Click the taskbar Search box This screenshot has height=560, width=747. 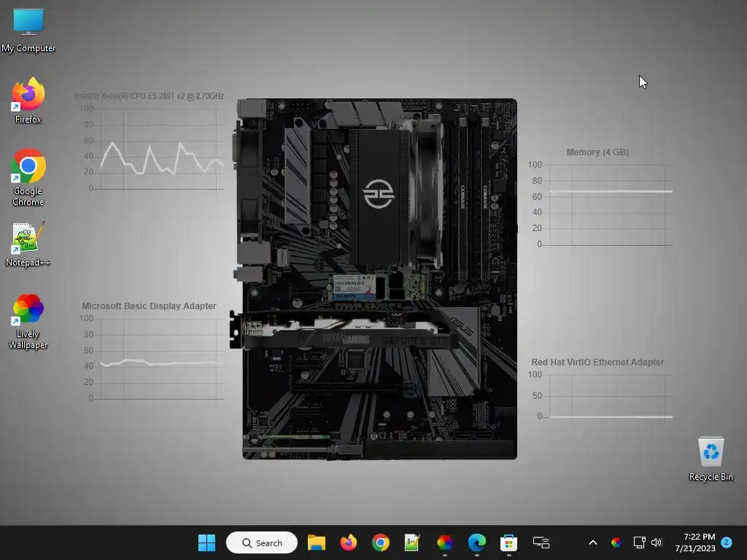click(262, 542)
